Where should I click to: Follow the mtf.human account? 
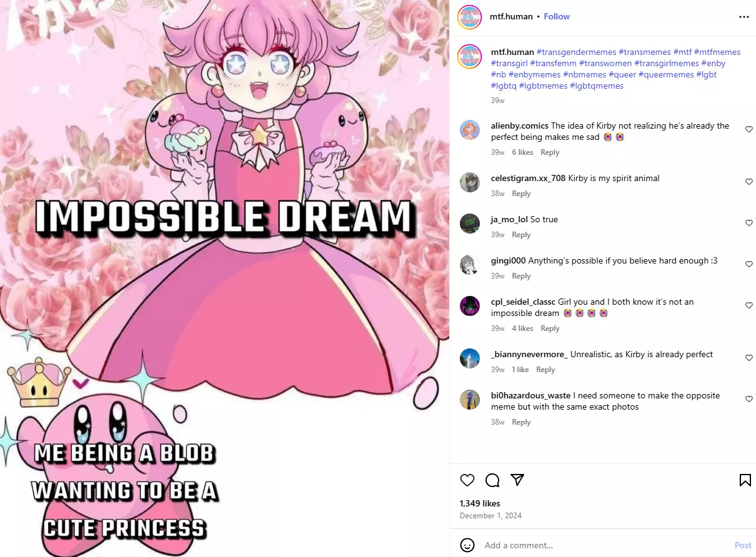557,17
